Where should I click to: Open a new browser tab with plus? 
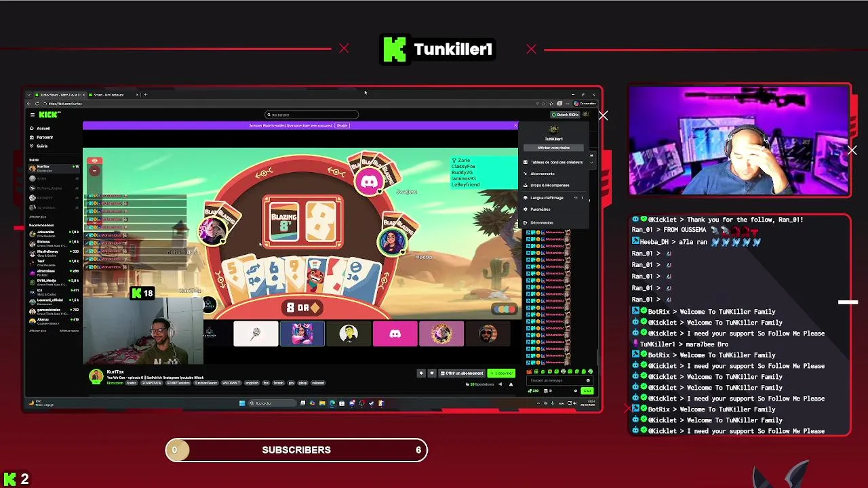(145, 95)
